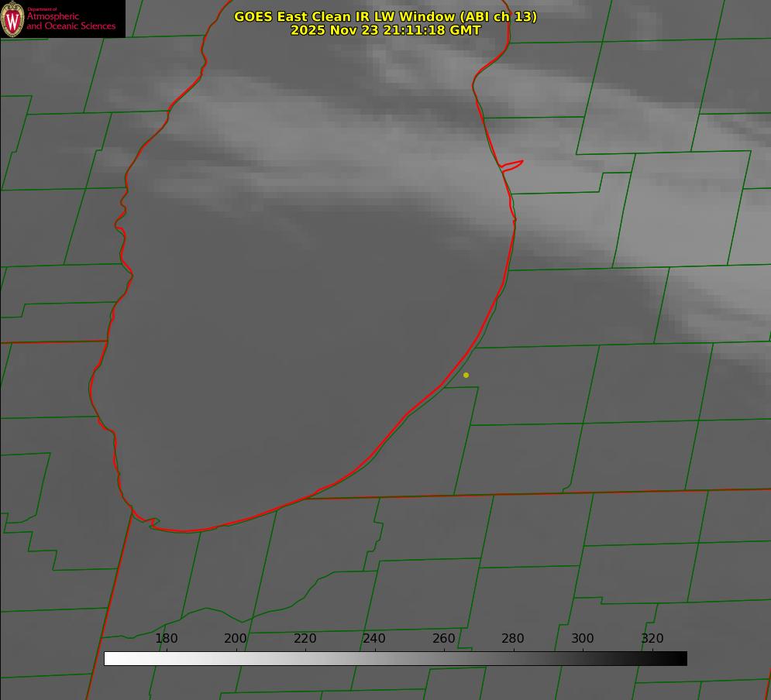The image size is (771, 700).
Task: Click the yellow dot marker near the lake shore
Action: point(466,376)
